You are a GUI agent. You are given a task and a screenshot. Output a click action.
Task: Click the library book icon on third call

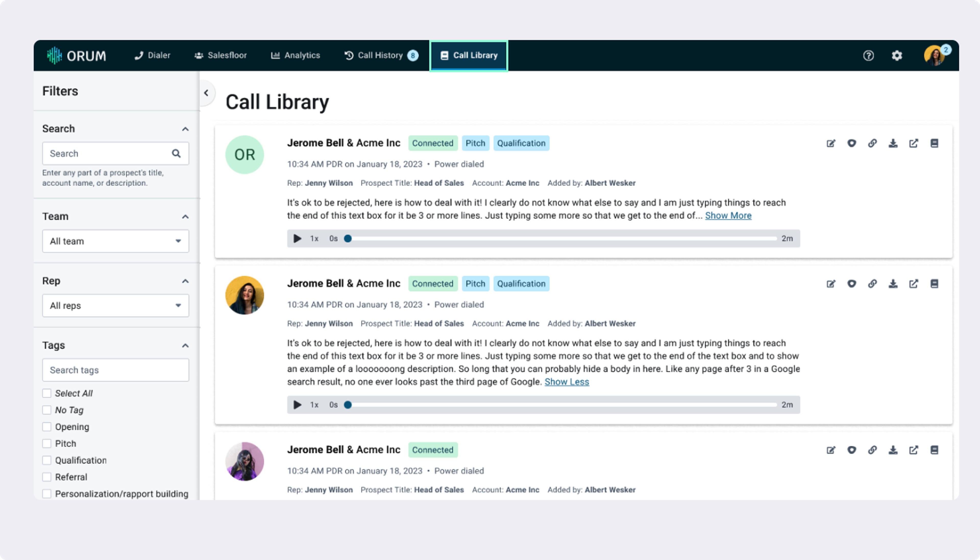[x=934, y=450]
